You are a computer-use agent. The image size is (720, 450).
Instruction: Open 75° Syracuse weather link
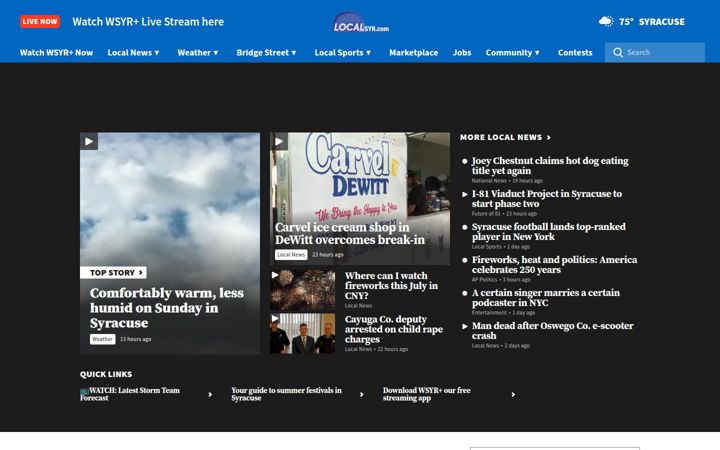coord(652,22)
